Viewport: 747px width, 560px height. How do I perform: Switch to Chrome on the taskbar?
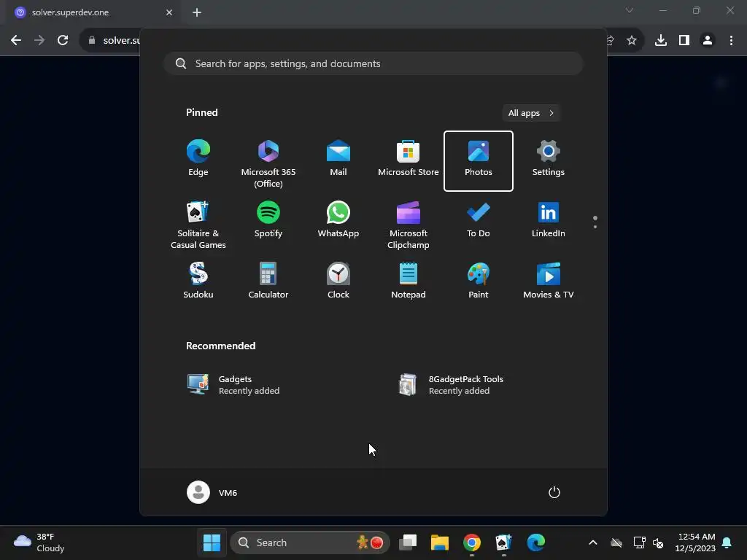click(x=472, y=542)
